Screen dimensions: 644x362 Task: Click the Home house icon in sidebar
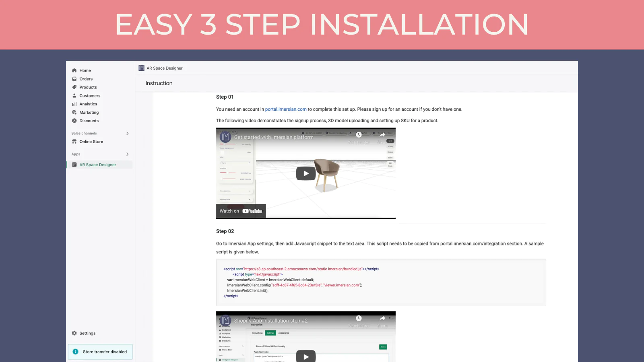[74, 70]
